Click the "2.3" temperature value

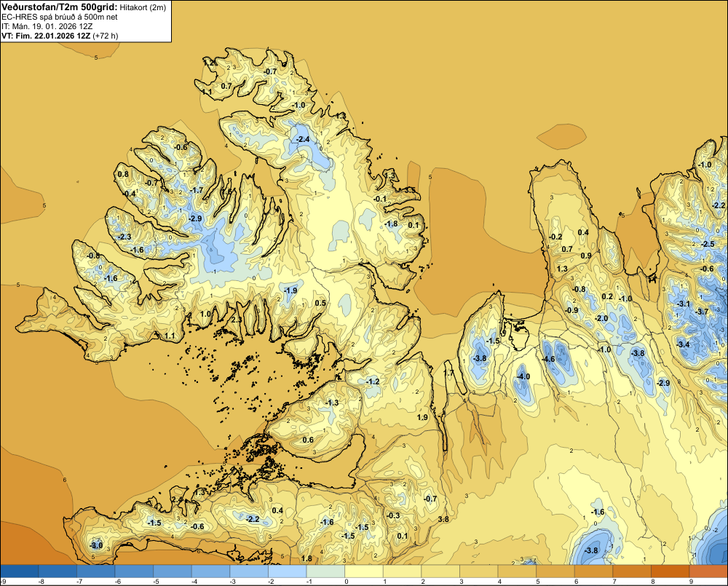click(x=237, y=320)
